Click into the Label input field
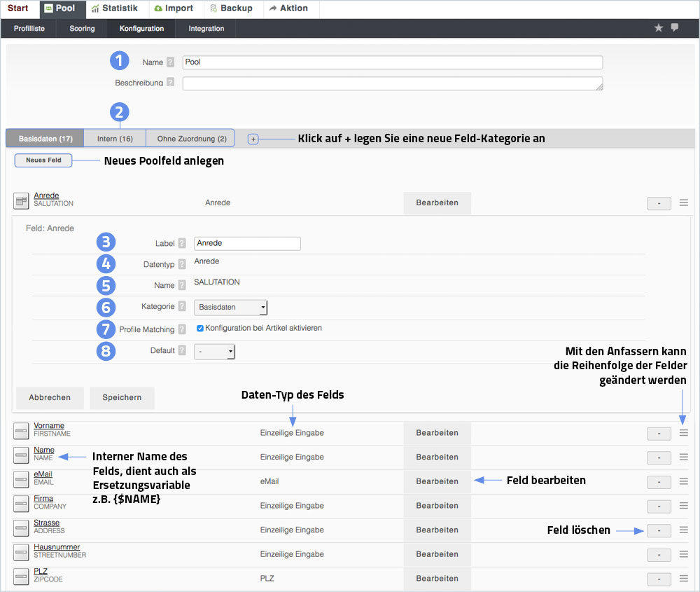700x592 pixels. point(247,244)
